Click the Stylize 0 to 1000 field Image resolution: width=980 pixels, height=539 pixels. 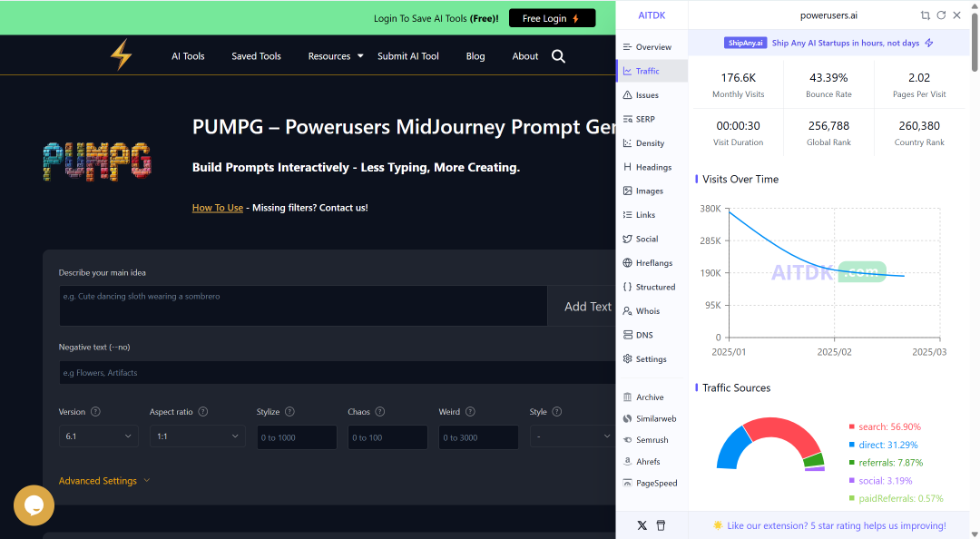coord(297,437)
